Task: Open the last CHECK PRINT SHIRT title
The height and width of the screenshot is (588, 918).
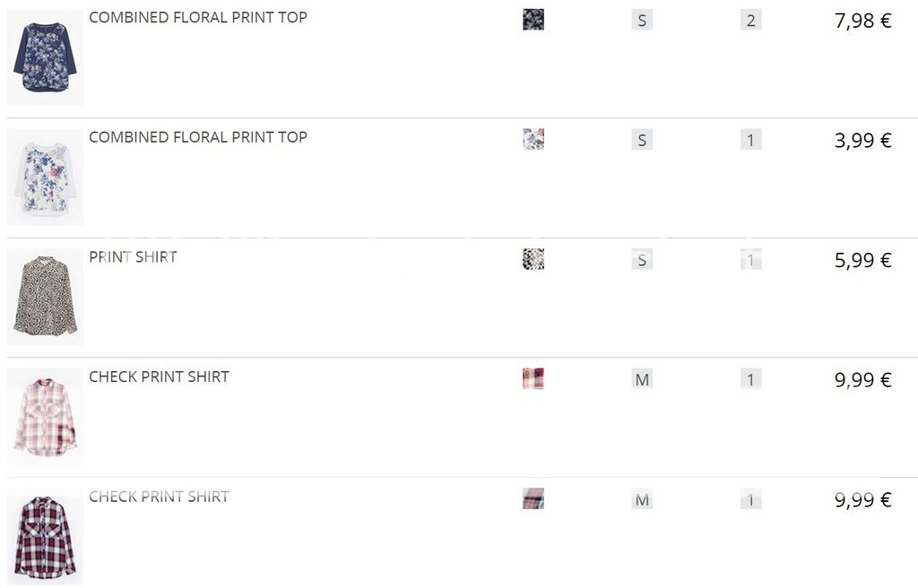Action: click(159, 497)
